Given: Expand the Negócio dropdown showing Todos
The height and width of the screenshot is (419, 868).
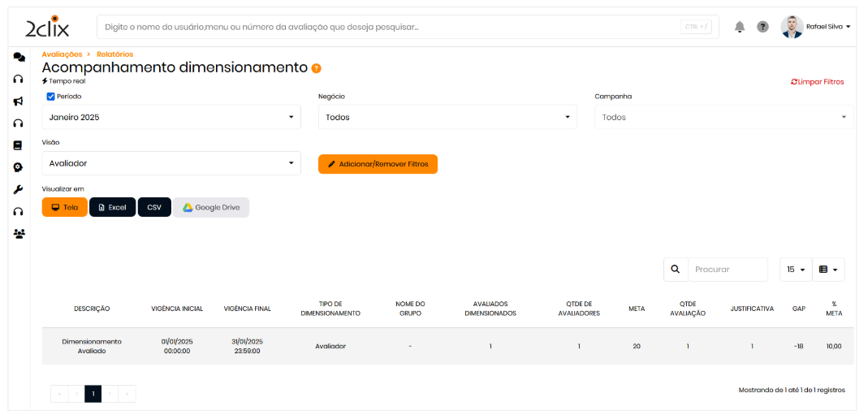Looking at the screenshot, I should (x=447, y=117).
